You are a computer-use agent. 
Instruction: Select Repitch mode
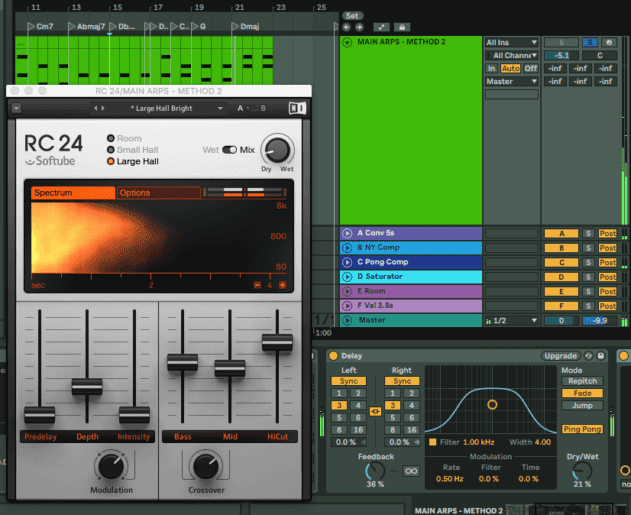pyautogui.click(x=582, y=381)
